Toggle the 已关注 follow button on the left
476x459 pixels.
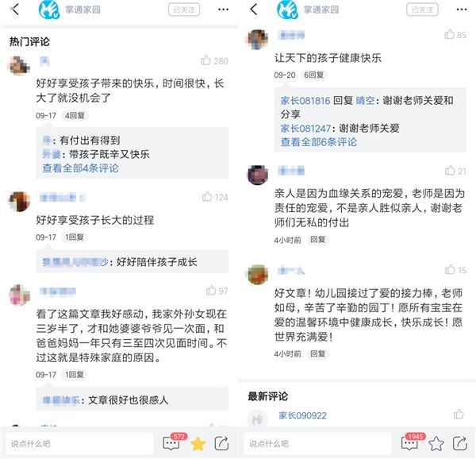[184, 10]
